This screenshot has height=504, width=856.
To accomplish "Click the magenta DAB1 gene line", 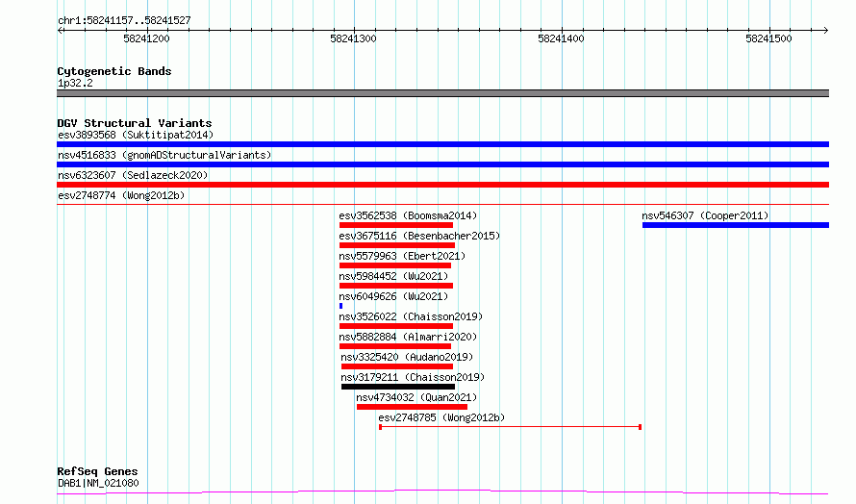I will (442, 492).
